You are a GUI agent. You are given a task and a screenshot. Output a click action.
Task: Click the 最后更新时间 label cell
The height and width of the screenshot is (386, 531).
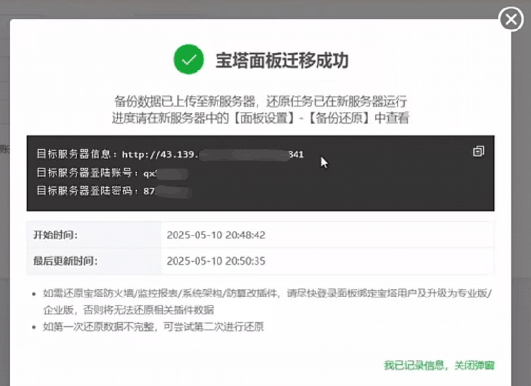click(x=94, y=261)
